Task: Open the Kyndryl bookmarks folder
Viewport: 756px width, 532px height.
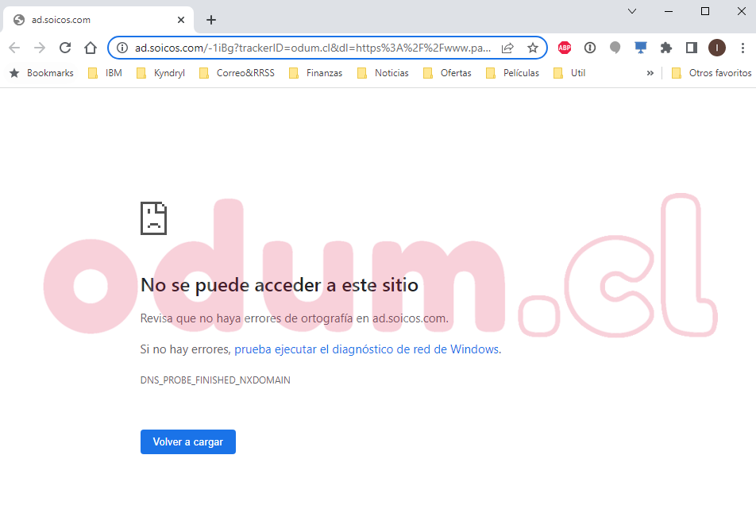Action: (160, 73)
